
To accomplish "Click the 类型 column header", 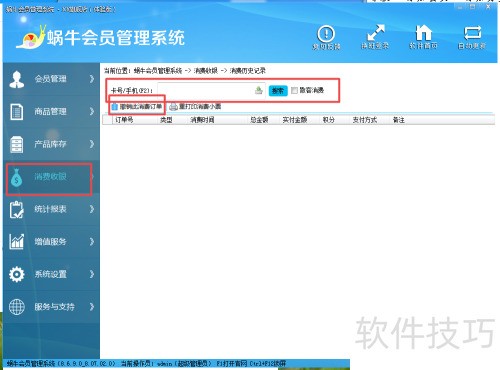I will 166,120.
